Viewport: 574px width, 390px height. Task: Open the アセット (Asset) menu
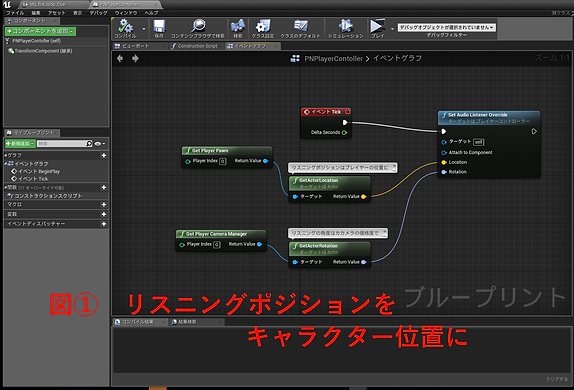[56, 13]
